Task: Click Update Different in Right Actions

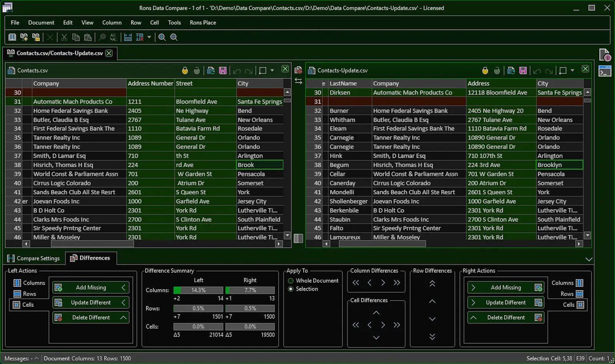Action: (x=506, y=303)
